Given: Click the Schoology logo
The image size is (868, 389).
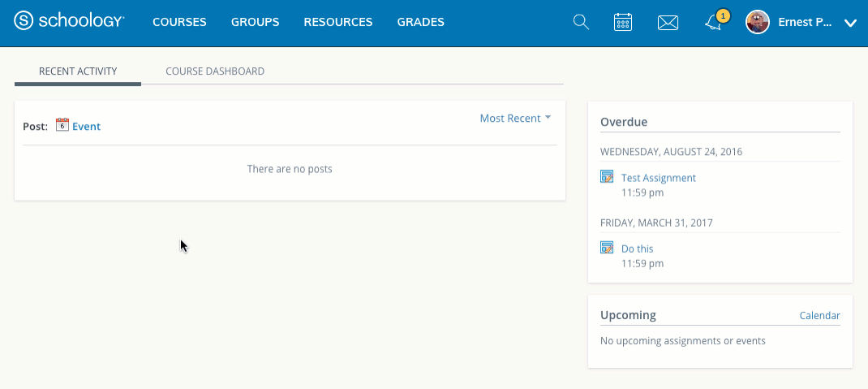Looking at the screenshot, I should [x=70, y=22].
